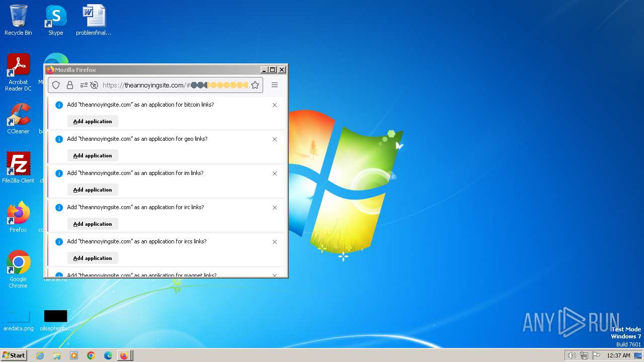Switch to the Firefox taskbar button
644x362 pixels.
pos(125,355)
